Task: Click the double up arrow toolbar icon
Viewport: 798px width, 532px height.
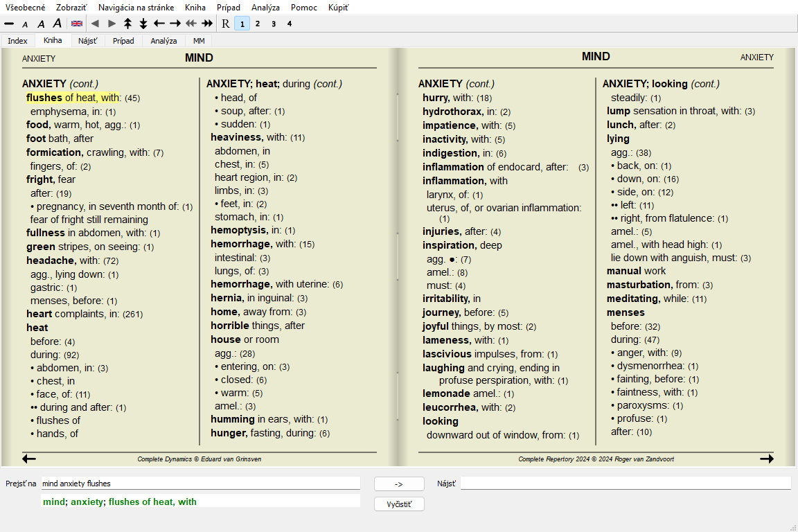Action: tap(127, 24)
